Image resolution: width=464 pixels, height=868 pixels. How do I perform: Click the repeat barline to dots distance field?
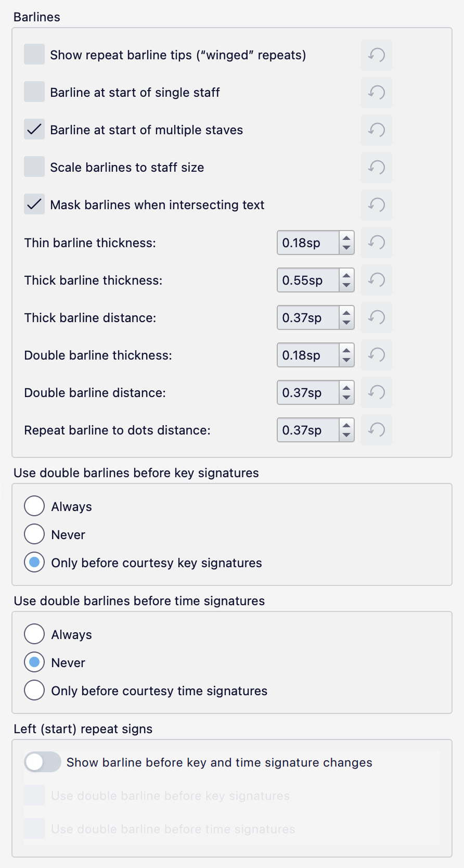click(307, 430)
